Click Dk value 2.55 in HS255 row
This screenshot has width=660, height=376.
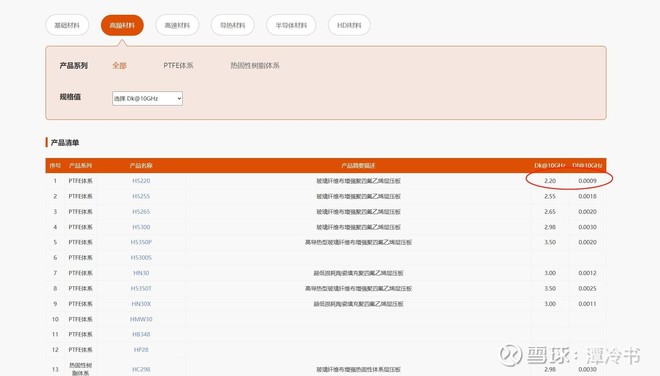(x=550, y=196)
